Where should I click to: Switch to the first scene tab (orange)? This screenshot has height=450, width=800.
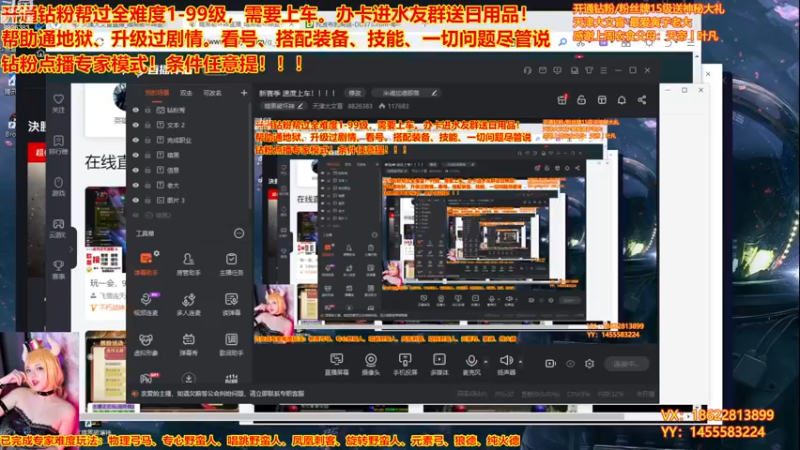(157, 93)
